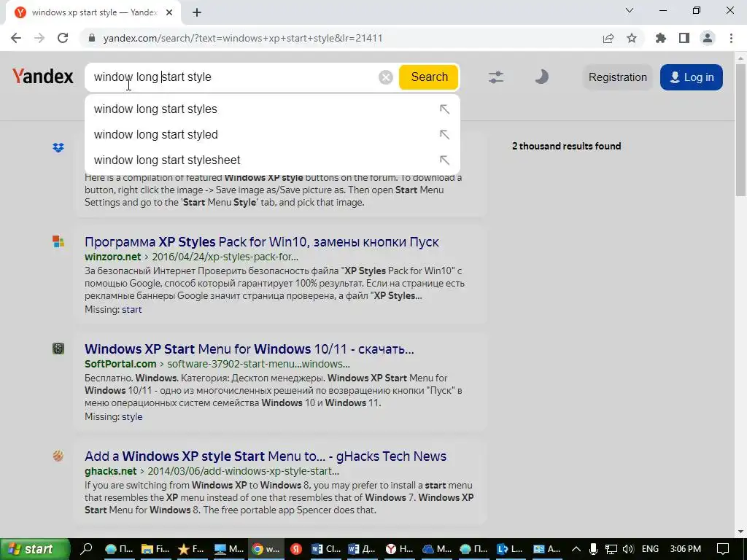Open the Chrome profile avatar
The image size is (747, 560).
[x=708, y=38]
